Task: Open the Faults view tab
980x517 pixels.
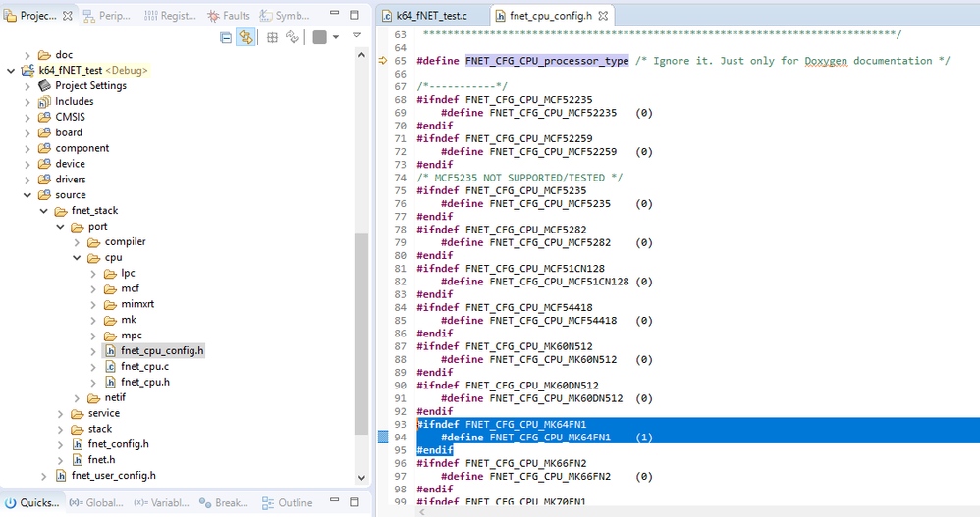Action: tap(229, 16)
